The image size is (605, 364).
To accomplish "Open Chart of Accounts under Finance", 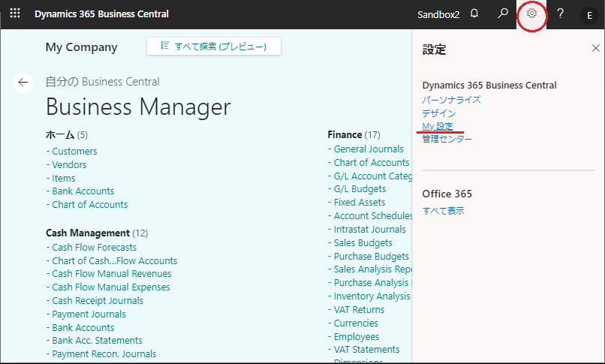I will coord(371,162).
